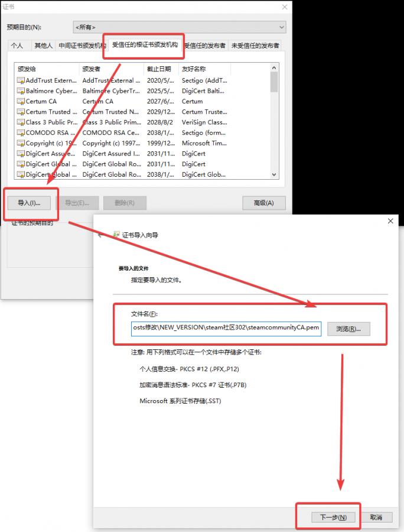Open the 高级(A) settings button

263,203
